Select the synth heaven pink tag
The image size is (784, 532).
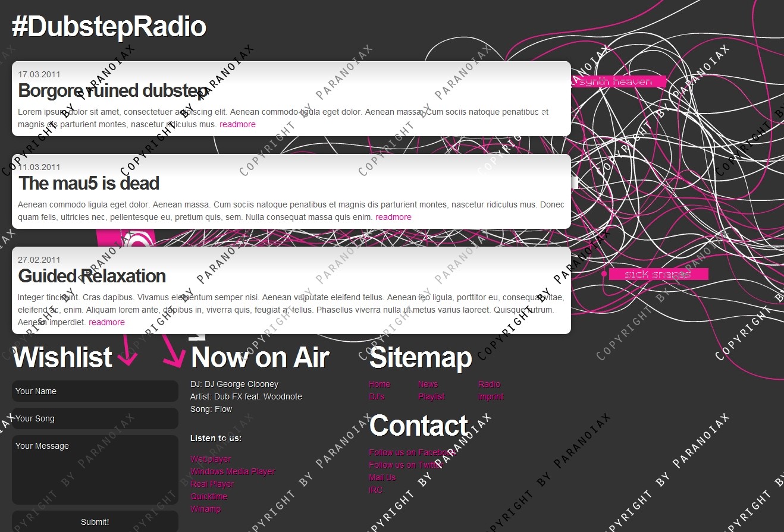(x=619, y=81)
